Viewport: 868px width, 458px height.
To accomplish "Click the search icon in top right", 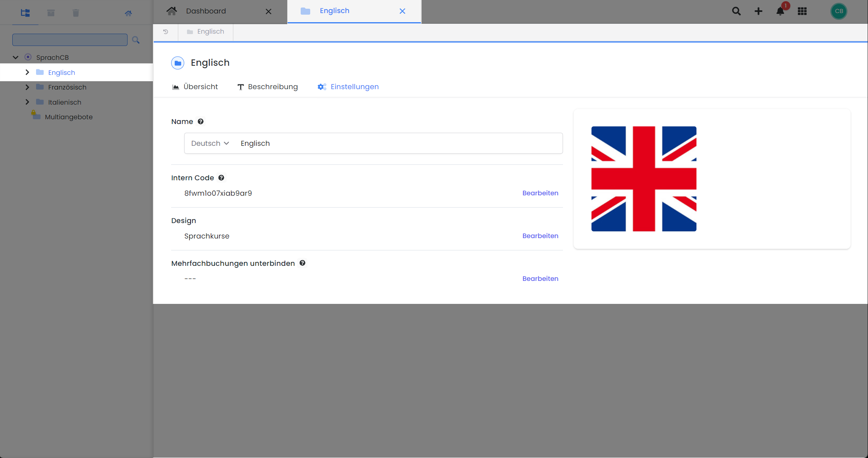I will coord(736,10).
